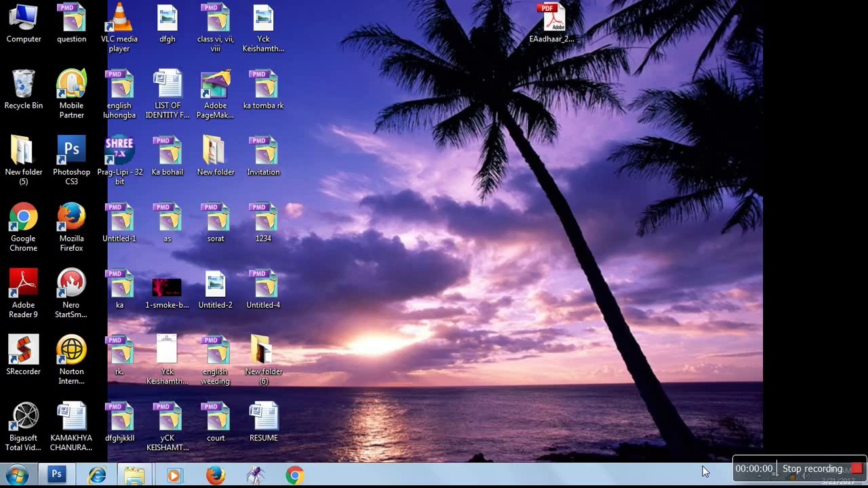Select the 'rk.' PMD file
868x488 pixels.
[119, 355]
